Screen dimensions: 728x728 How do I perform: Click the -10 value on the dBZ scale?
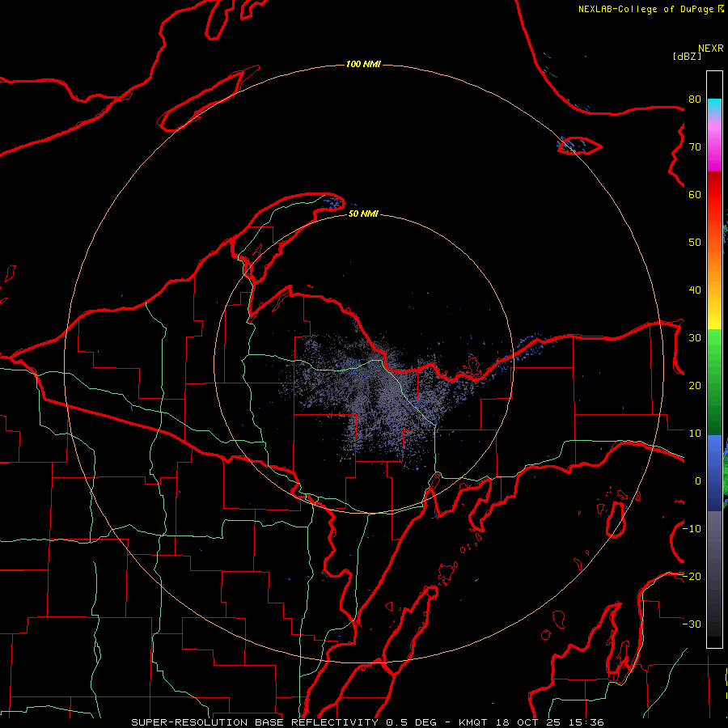pyautogui.click(x=692, y=529)
